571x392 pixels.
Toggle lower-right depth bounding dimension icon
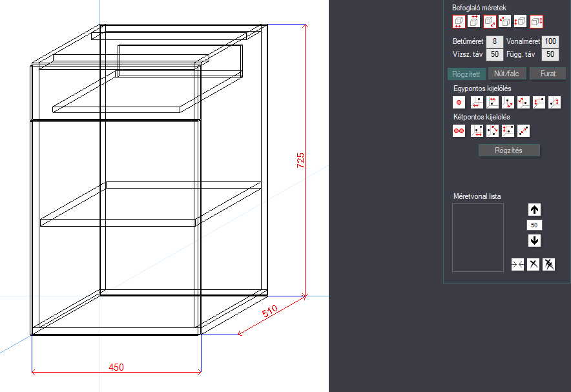490,21
